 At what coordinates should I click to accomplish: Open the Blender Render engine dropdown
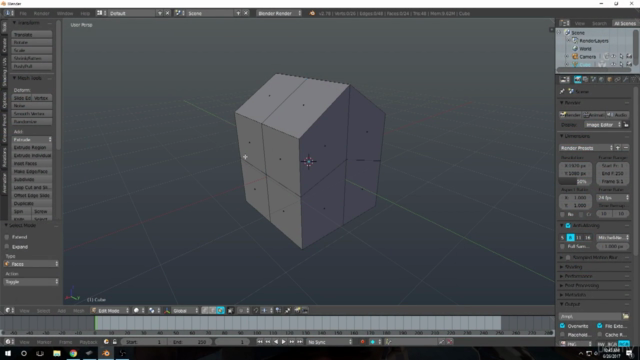(280, 13)
